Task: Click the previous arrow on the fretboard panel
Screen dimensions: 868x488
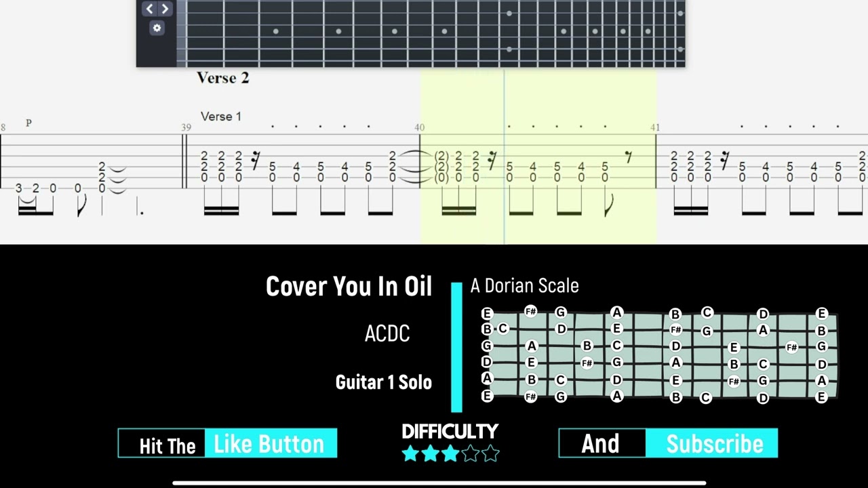Action: click(149, 9)
